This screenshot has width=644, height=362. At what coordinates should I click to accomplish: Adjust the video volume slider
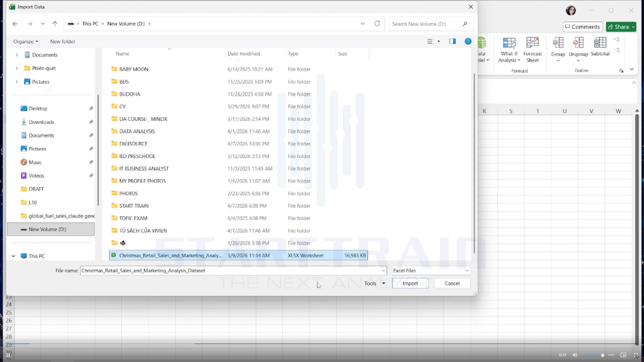594,355
